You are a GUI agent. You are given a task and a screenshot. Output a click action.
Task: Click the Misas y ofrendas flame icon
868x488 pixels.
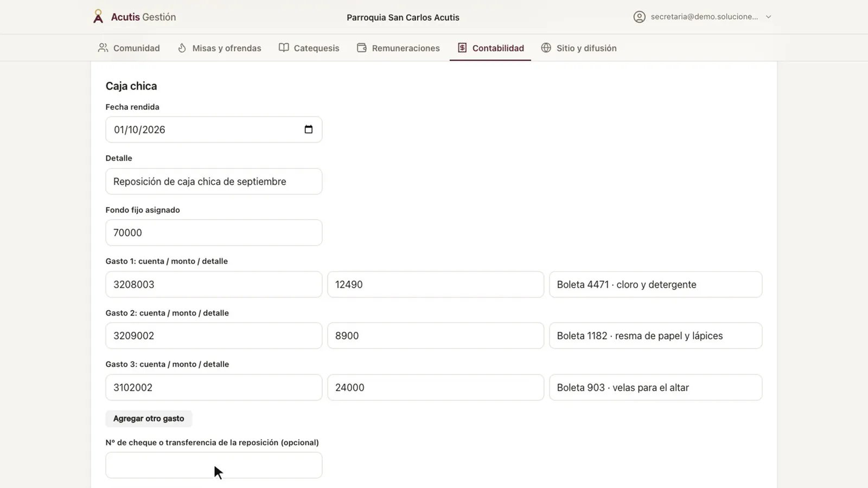tap(182, 48)
